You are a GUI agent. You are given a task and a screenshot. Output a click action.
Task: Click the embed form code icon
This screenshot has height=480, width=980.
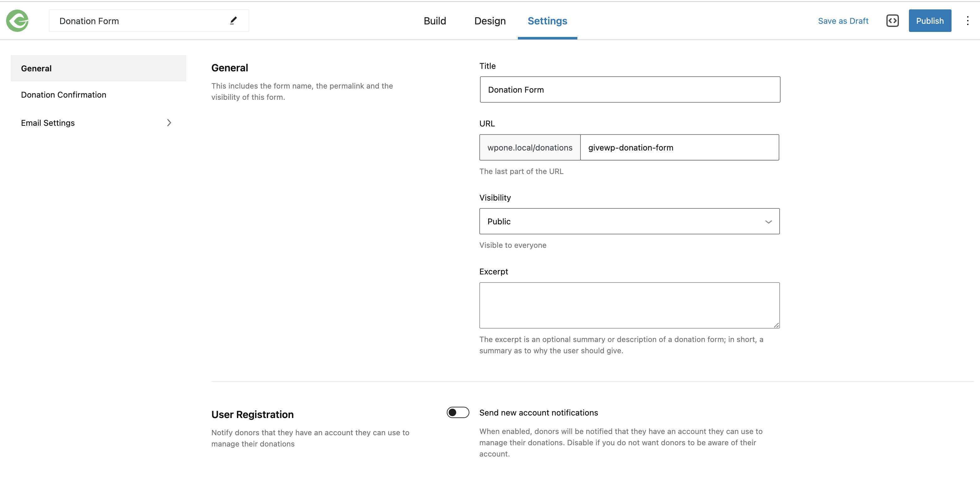coord(893,21)
